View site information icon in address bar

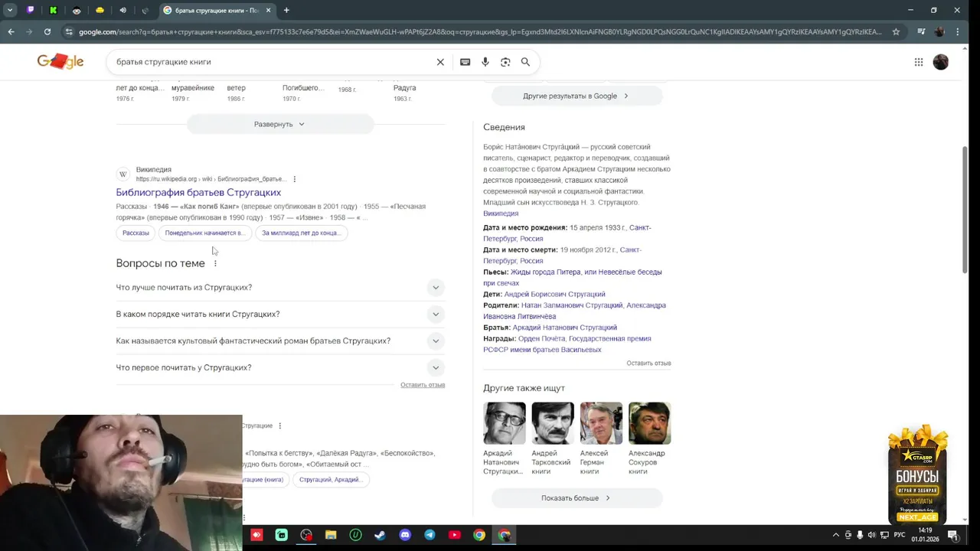(69, 31)
